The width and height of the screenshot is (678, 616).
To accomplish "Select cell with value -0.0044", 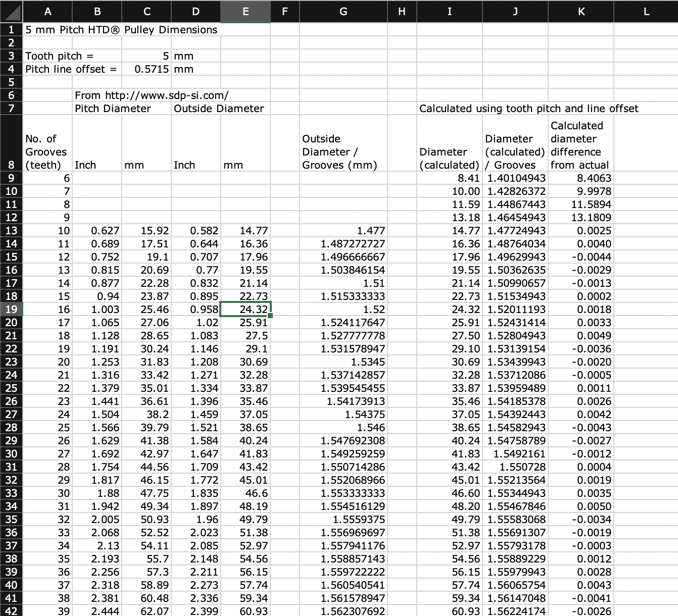I will tap(581, 256).
